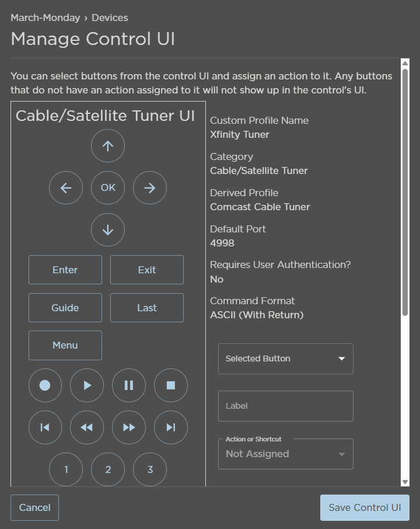Image resolution: width=420 pixels, height=529 pixels.
Task: Click the skip-to-previous icon
Action: point(45,427)
